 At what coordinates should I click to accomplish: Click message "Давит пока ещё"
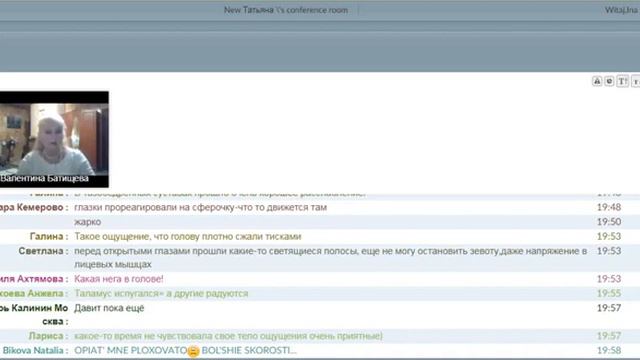pyautogui.click(x=109, y=308)
